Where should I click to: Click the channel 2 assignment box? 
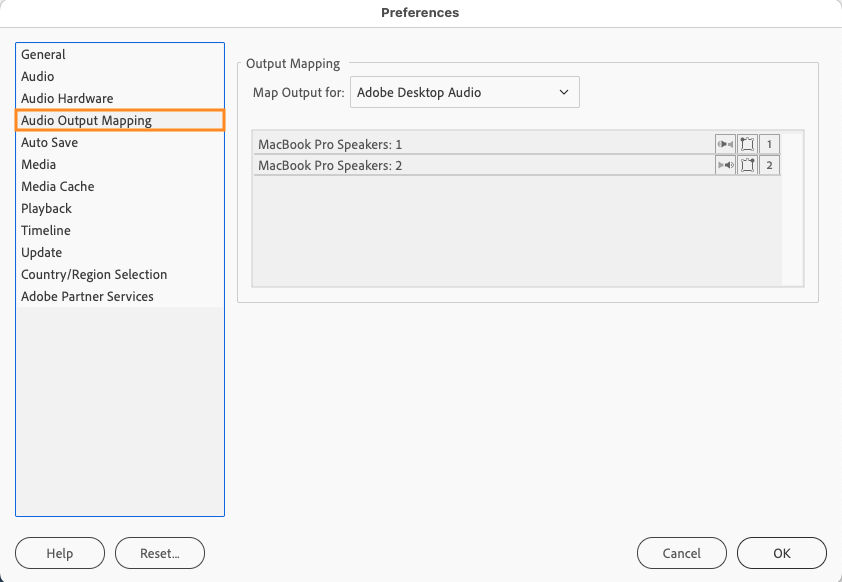pyautogui.click(x=768, y=165)
